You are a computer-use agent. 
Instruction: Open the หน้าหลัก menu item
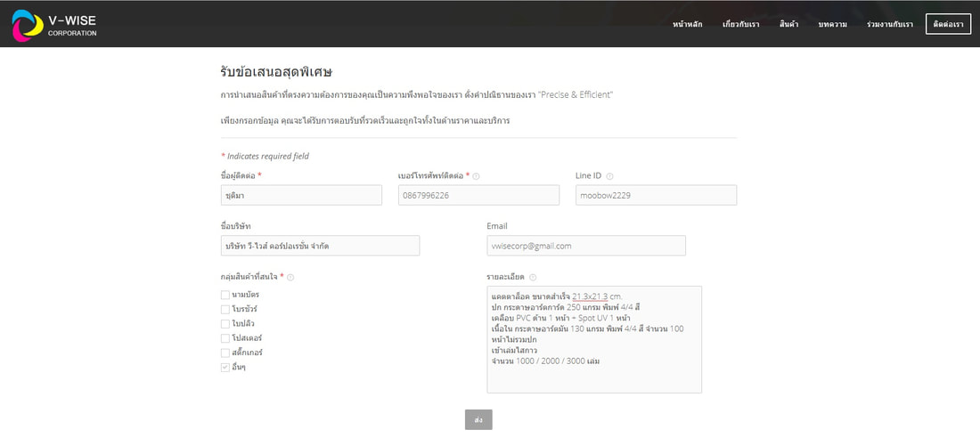click(x=688, y=24)
